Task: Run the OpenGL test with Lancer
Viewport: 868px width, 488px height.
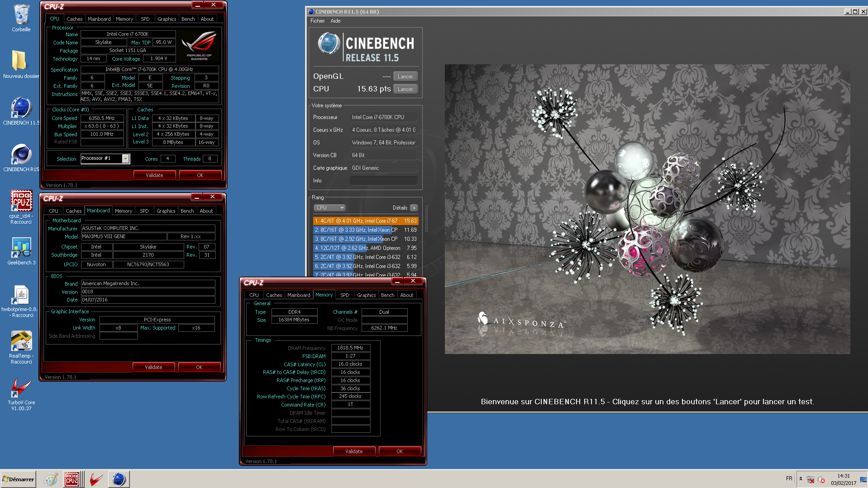Action: pos(405,77)
